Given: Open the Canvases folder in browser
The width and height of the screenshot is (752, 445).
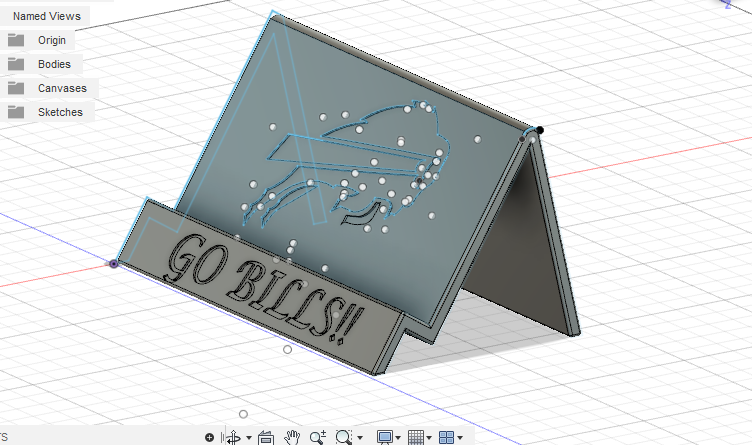Looking at the screenshot, I should (x=62, y=88).
